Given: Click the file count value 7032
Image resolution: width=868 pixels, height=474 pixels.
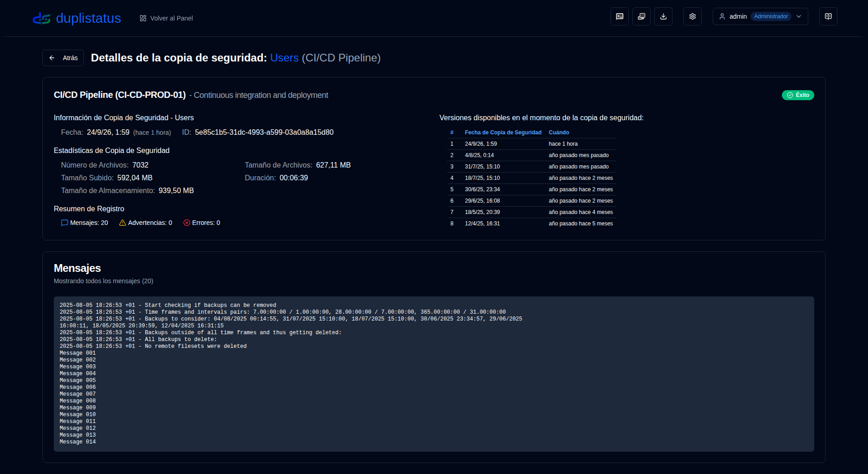Looking at the screenshot, I should 140,165.
